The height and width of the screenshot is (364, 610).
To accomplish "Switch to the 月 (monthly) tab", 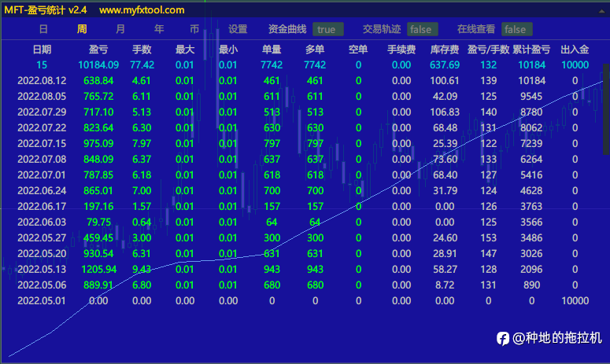I will 120,29.
